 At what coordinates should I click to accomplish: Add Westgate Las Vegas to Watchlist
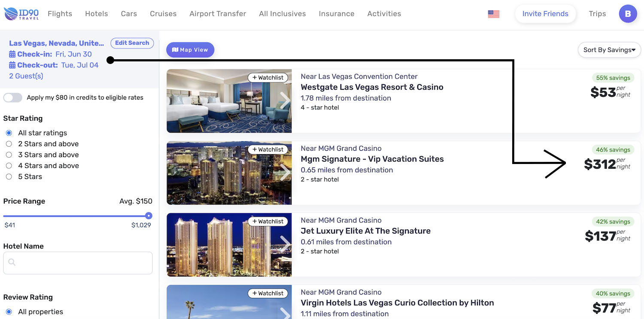pos(268,78)
